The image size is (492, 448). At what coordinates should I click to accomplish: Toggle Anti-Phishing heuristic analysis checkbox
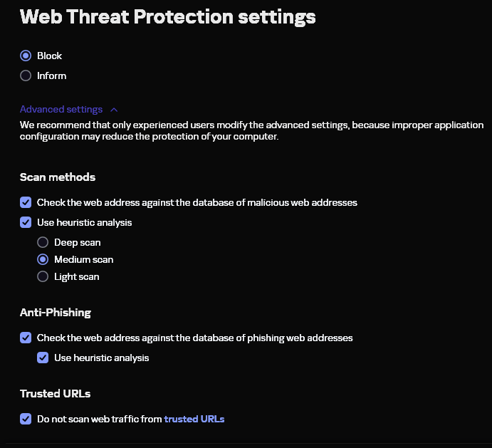point(43,358)
